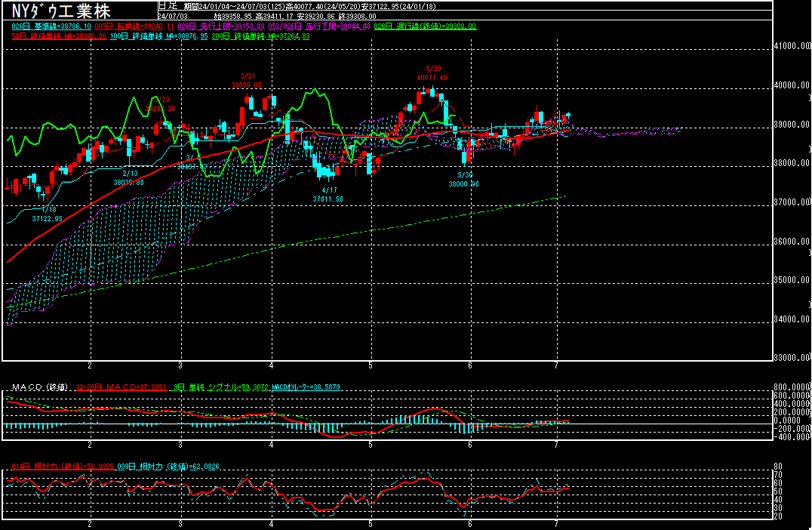Click the 026日 基準線=38786.10 legend
Screen dimensions: 812x530
click(x=51, y=26)
